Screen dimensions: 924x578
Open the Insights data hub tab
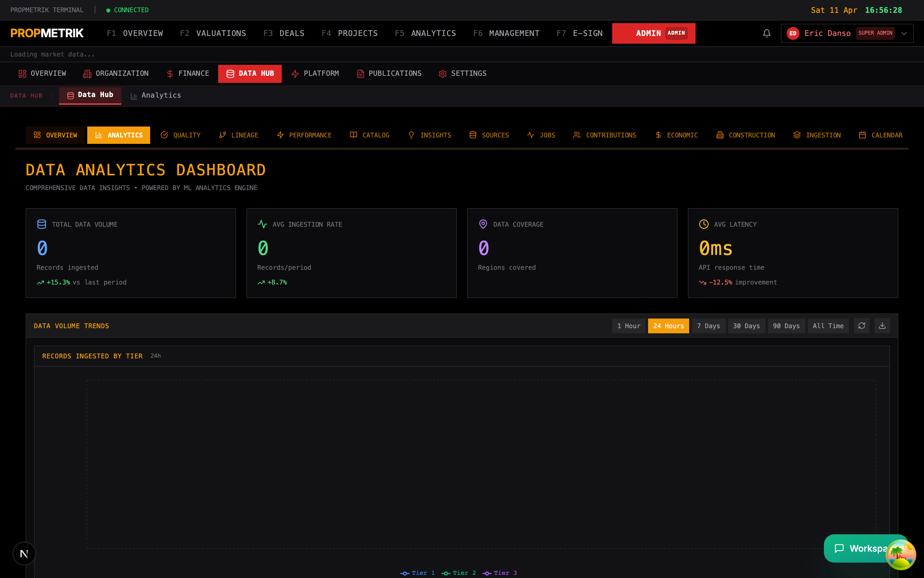pos(430,135)
